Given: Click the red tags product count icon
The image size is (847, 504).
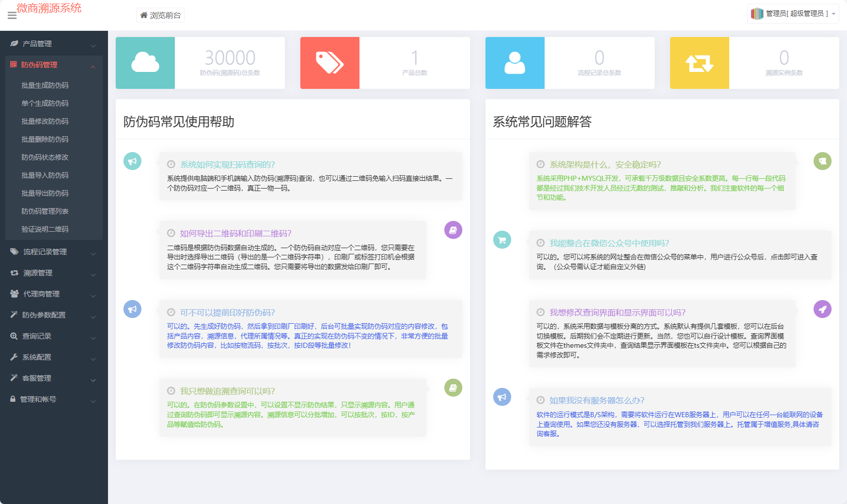Looking at the screenshot, I should [x=330, y=63].
